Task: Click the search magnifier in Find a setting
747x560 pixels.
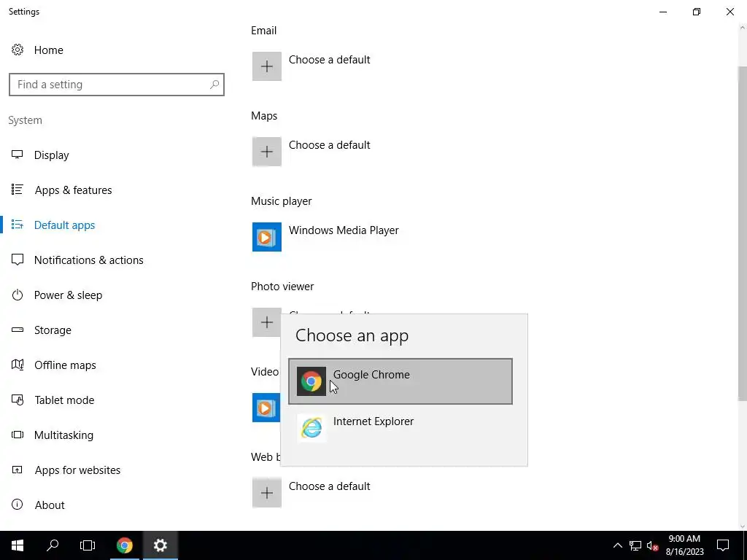Action: 214,85
